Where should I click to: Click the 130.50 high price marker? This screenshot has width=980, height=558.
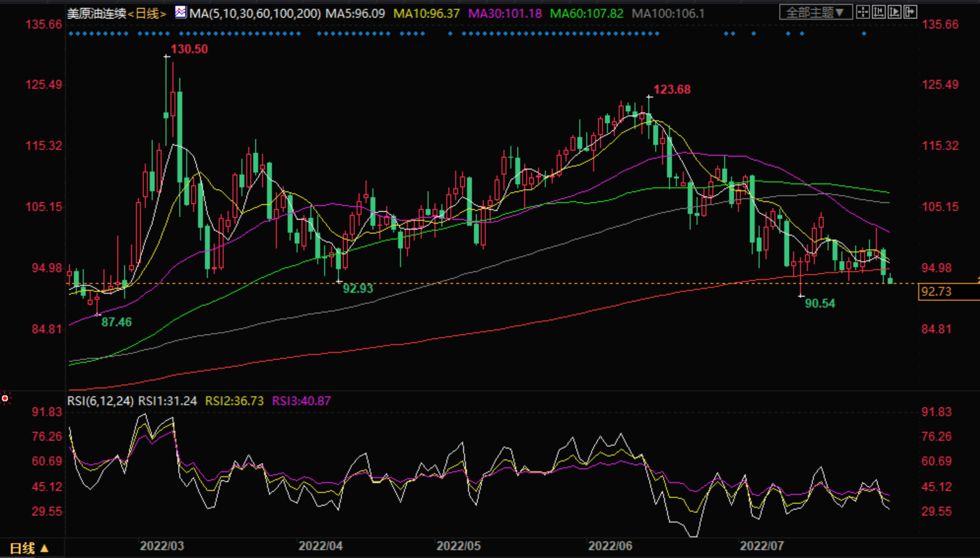tap(189, 49)
